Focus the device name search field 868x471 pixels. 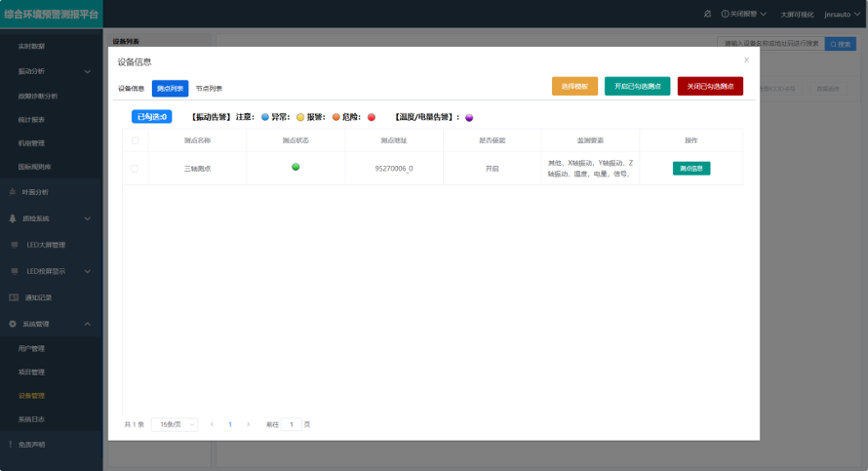point(770,44)
